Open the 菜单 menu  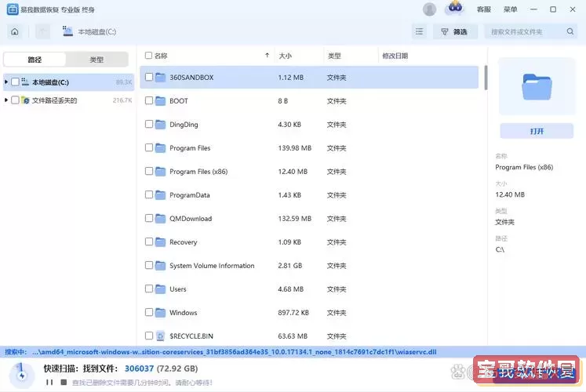click(510, 9)
